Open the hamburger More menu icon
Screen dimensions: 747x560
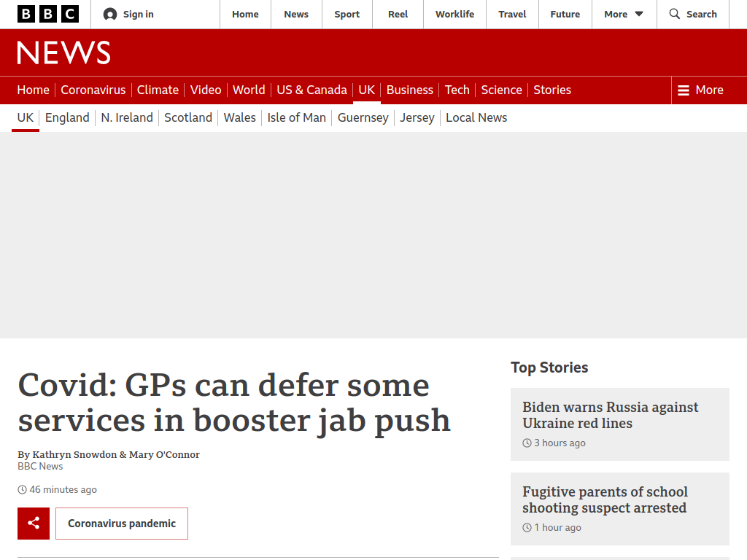683,90
